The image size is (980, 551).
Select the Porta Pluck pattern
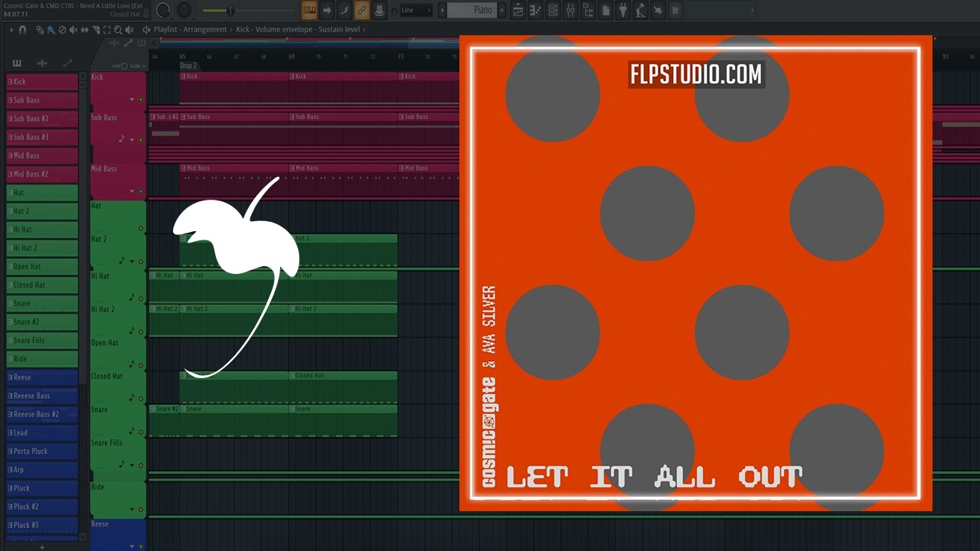[x=42, y=452]
